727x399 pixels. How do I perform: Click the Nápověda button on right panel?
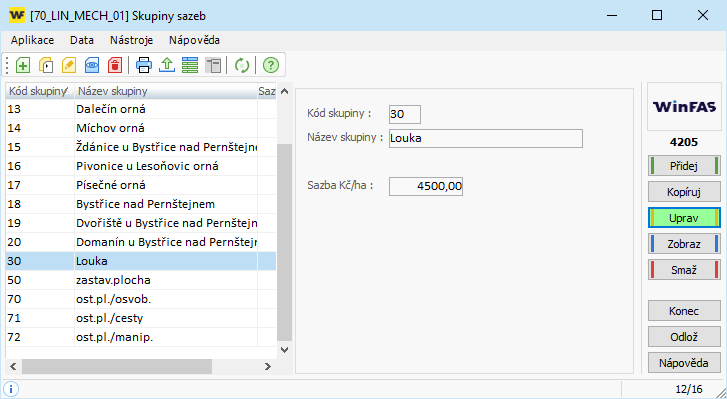pyautogui.click(x=684, y=363)
